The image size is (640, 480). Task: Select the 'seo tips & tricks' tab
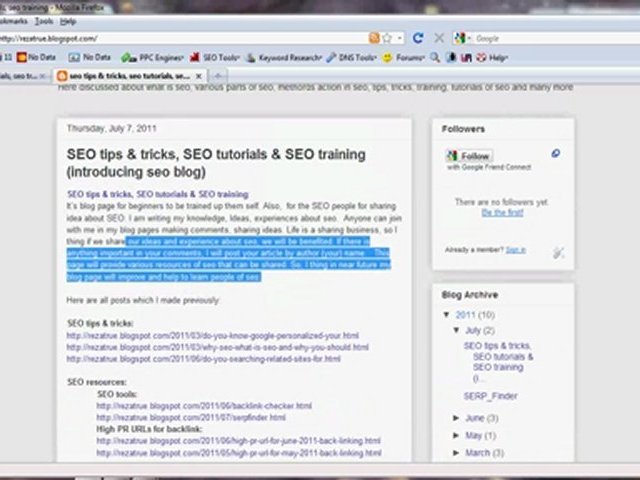pos(130,76)
